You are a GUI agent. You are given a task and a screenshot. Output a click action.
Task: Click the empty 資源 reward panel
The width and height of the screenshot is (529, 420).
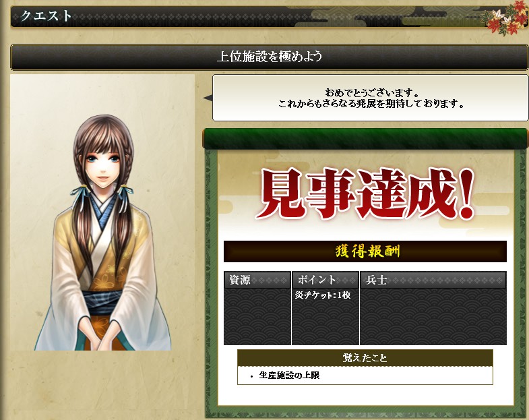(257, 316)
